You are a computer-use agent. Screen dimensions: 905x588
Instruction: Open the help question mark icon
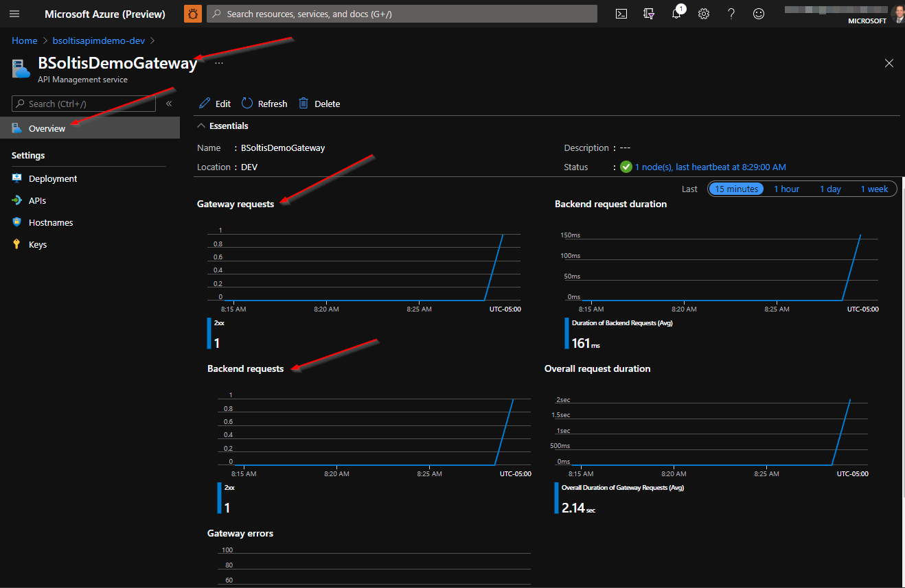pyautogui.click(x=731, y=14)
